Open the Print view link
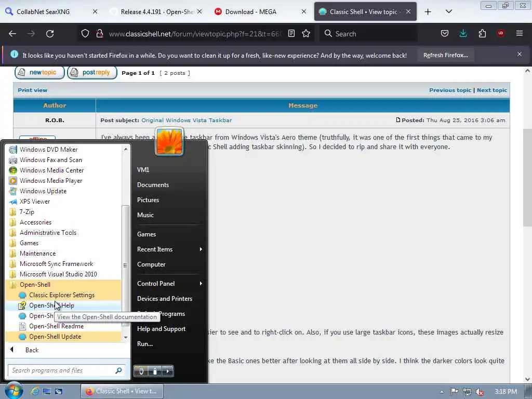 tap(33, 90)
